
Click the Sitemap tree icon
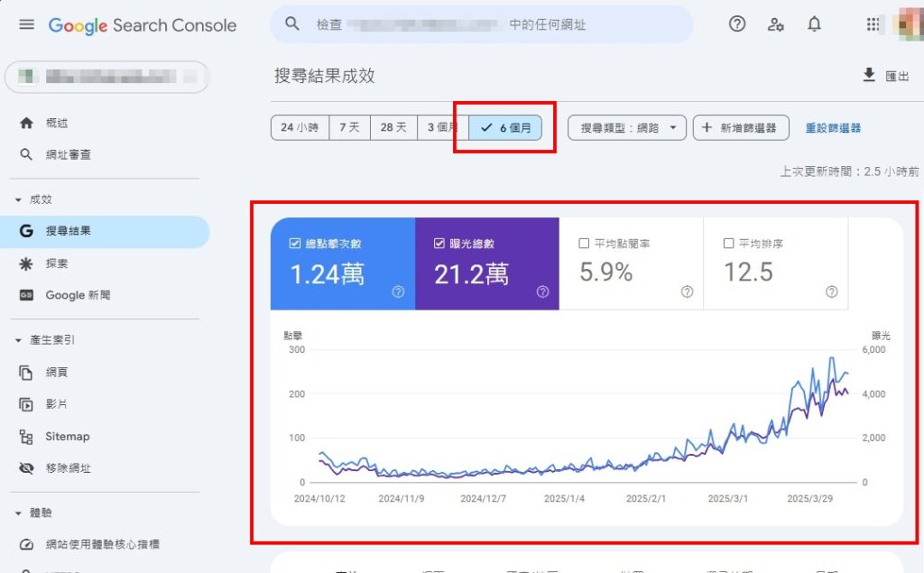(x=26, y=437)
